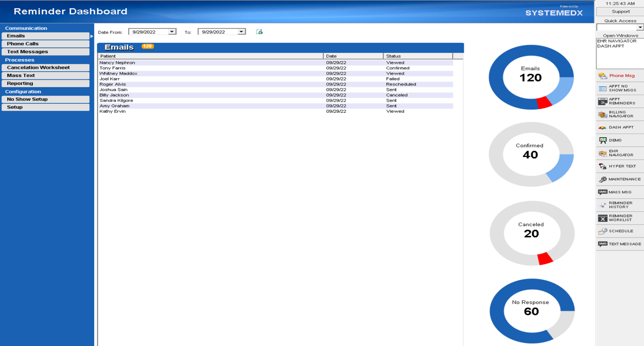
Task: Select Tony Farris in the Emails list
Action: 113,68
